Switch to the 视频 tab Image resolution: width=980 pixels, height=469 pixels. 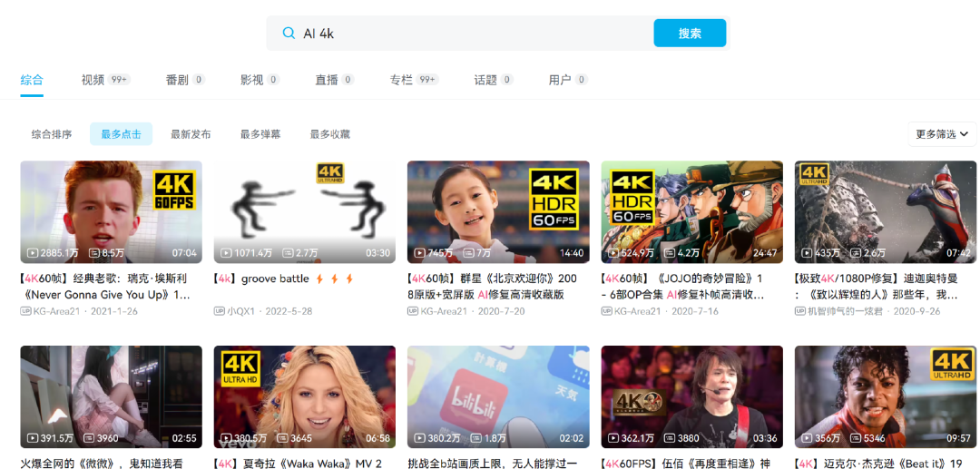point(105,80)
